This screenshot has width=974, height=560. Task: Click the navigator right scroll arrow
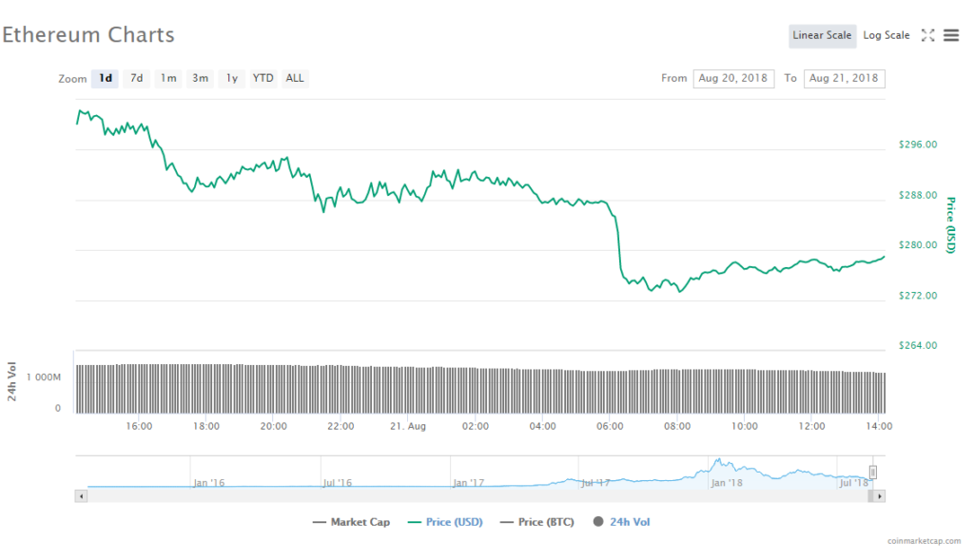[x=880, y=495]
